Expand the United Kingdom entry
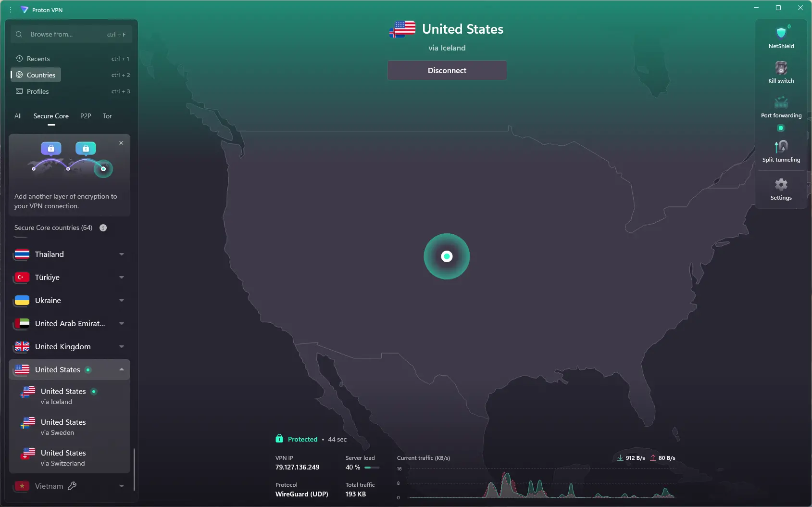 pos(121,346)
